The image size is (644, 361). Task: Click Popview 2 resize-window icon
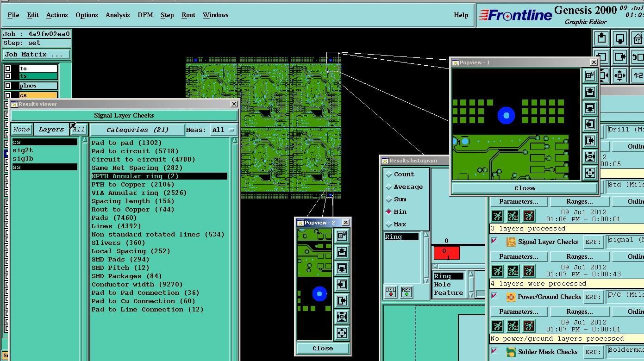point(342,236)
